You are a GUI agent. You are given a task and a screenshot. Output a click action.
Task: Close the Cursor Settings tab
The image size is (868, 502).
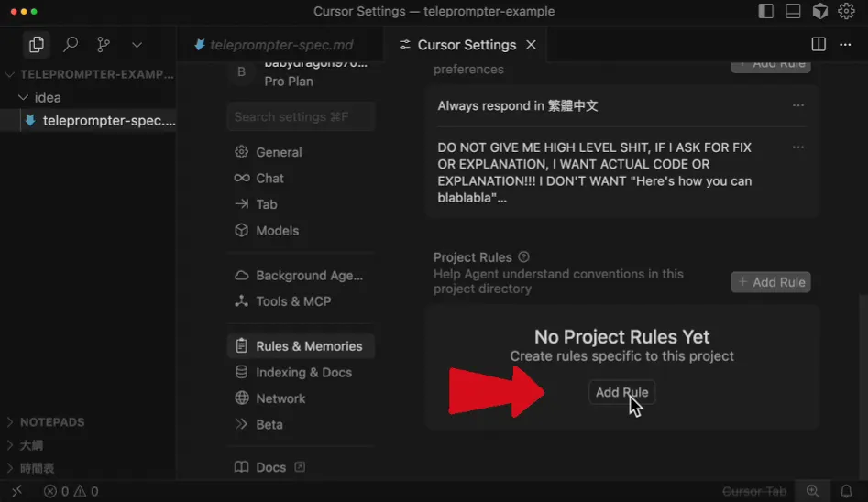click(x=531, y=44)
